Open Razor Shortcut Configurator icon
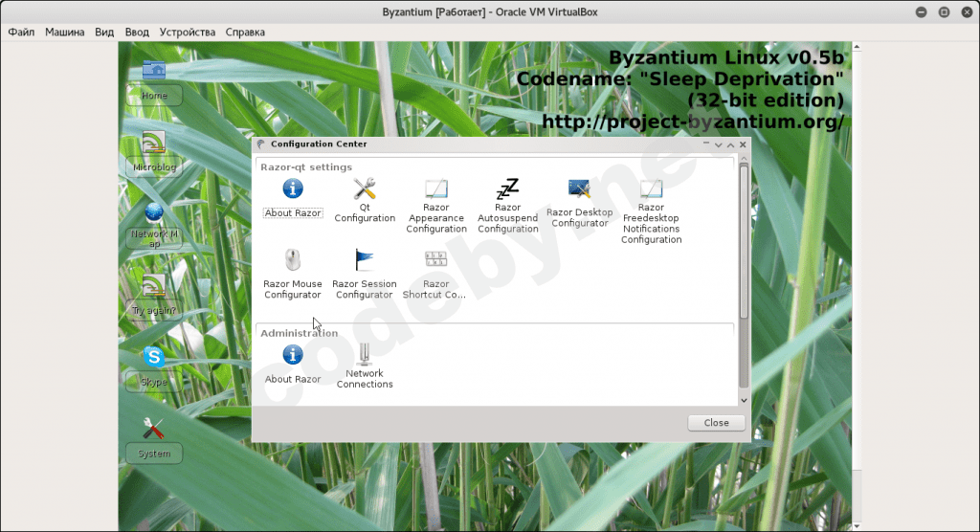The image size is (980, 532). pyautogui.click(x=435, y=274)
